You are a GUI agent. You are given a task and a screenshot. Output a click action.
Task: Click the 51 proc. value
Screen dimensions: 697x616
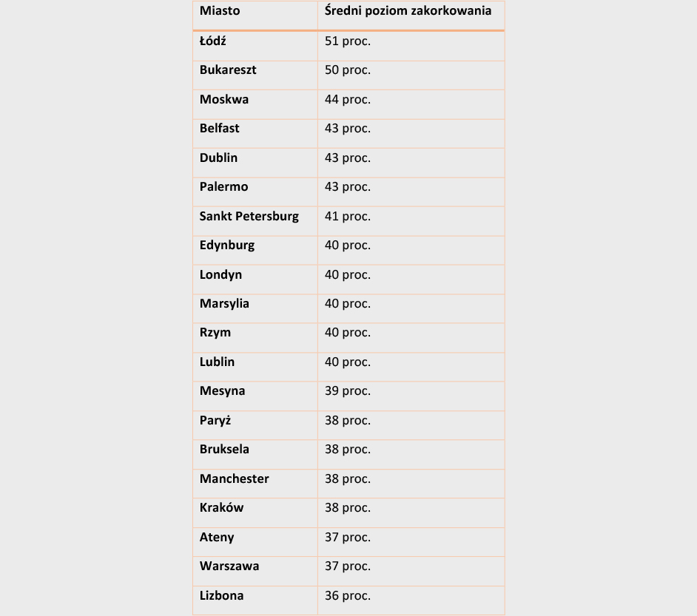coord(347,41)
